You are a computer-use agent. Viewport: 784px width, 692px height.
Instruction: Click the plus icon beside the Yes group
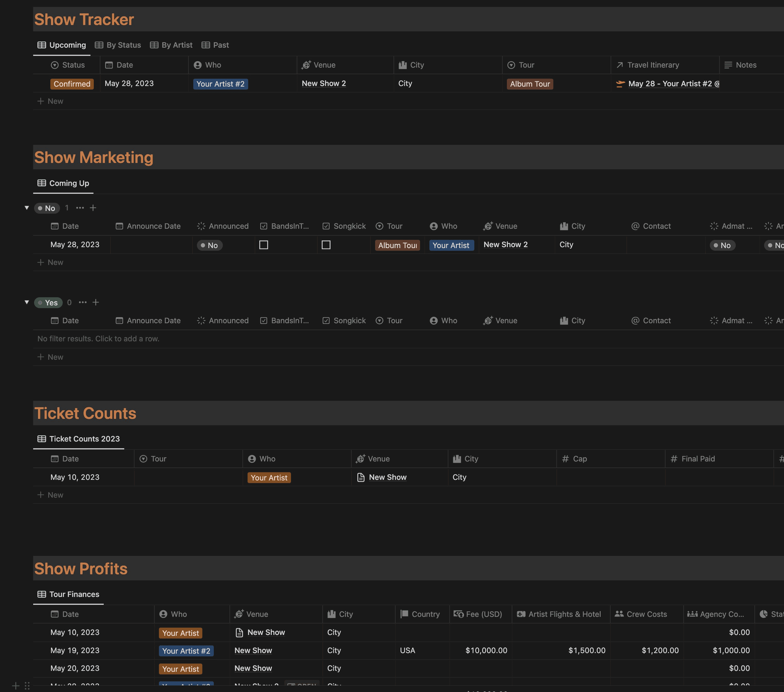click(x=96, y=302)
